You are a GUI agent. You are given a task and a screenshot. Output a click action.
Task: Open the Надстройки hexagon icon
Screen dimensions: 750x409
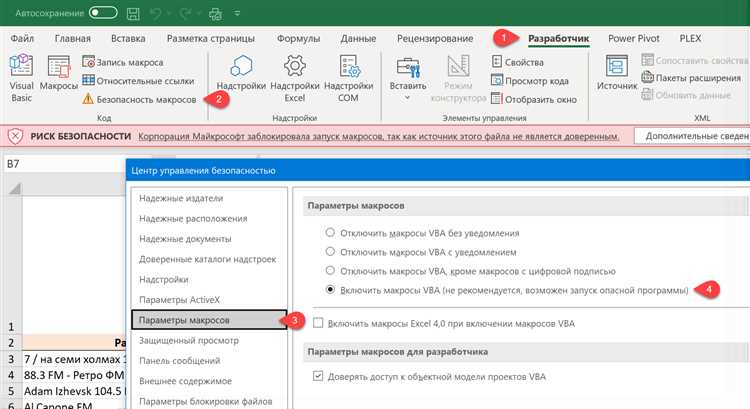pos(241,73)
